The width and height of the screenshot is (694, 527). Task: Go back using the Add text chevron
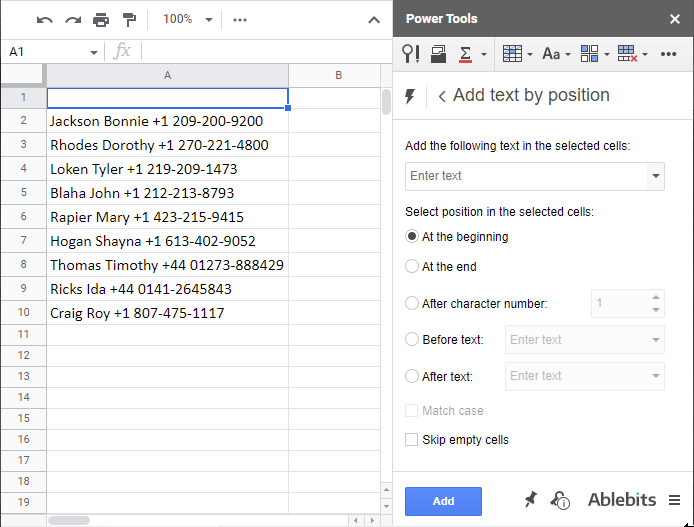click(442, 96)
